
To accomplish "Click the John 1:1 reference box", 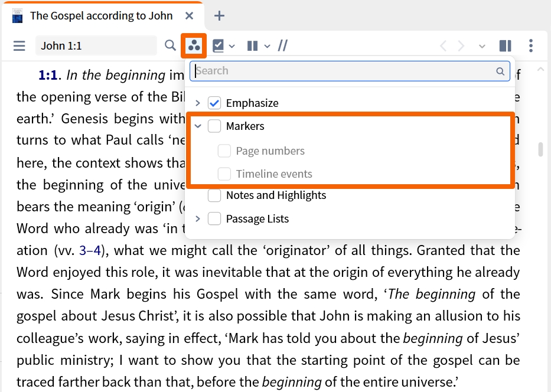I will coord(96,45).
